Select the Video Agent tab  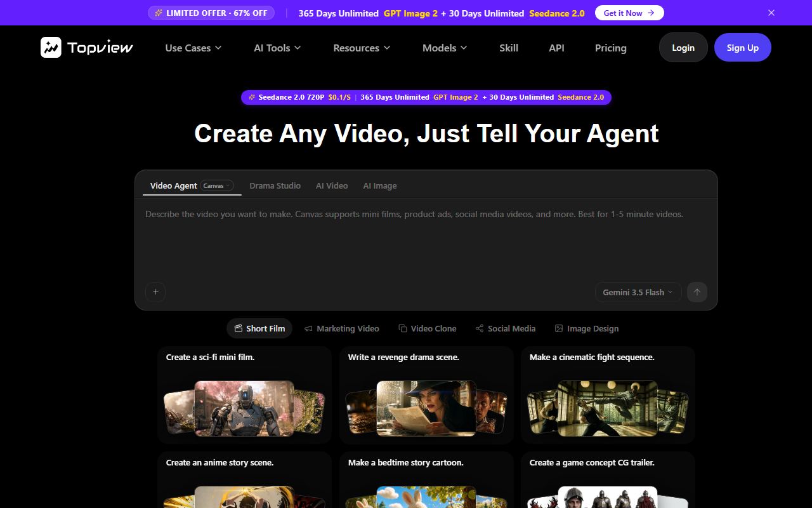pyautogui.click(x=173, y=185)
